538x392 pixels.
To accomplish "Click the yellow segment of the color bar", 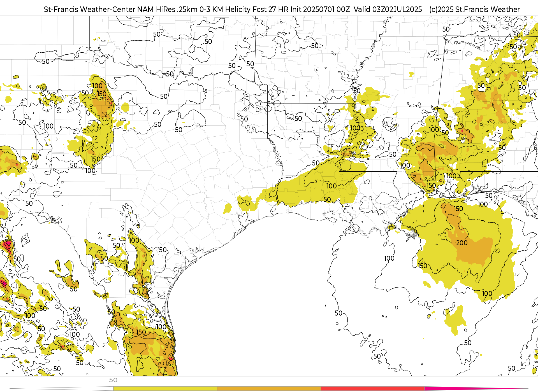I will pos(165,389).
